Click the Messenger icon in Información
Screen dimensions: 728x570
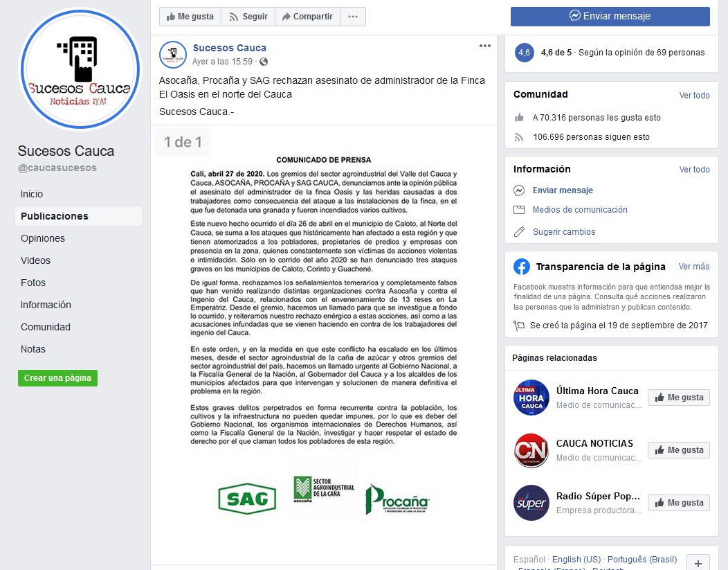point(519,190)
